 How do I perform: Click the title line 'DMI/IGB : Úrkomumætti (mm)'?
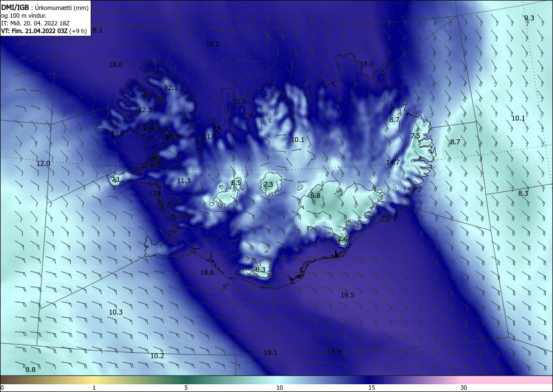(45, 7)
